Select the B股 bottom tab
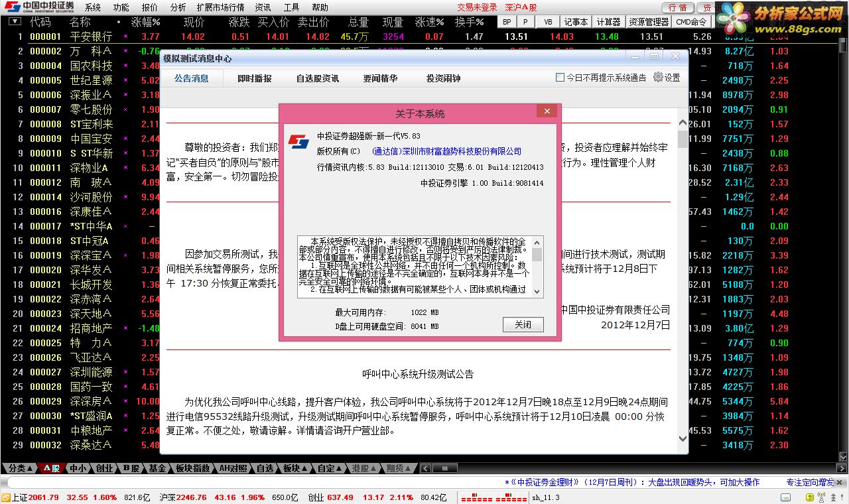Viewport: 849px width, 504px height. tap(131, 468)
